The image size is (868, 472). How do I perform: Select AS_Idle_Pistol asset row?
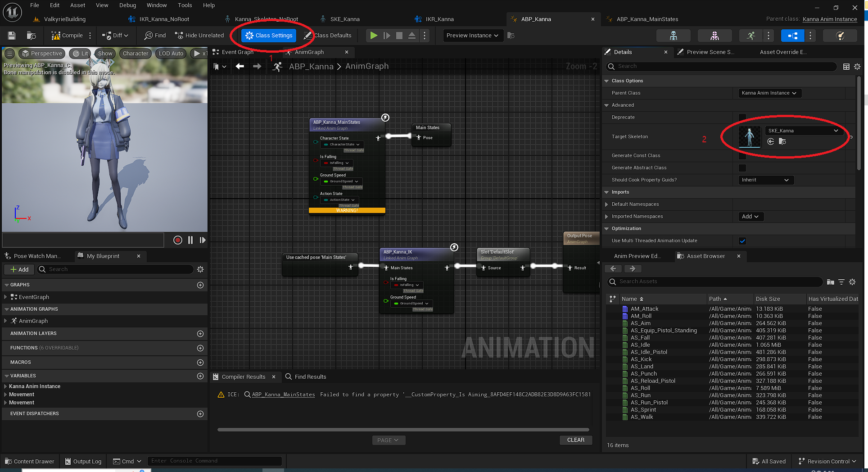[732, 352]
